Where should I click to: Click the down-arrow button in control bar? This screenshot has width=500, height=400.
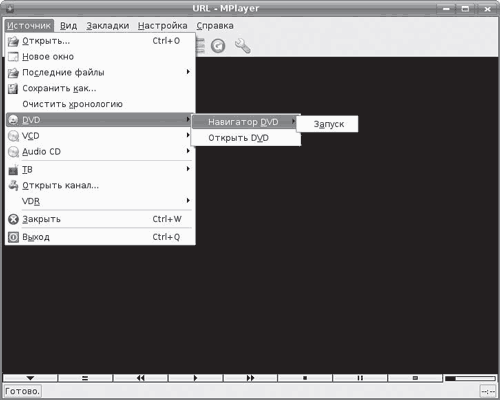tap(30, 378)
